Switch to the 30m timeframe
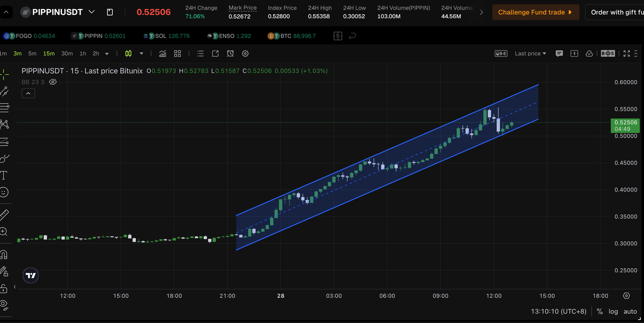 pyautogui.click(x=66, y=53)
